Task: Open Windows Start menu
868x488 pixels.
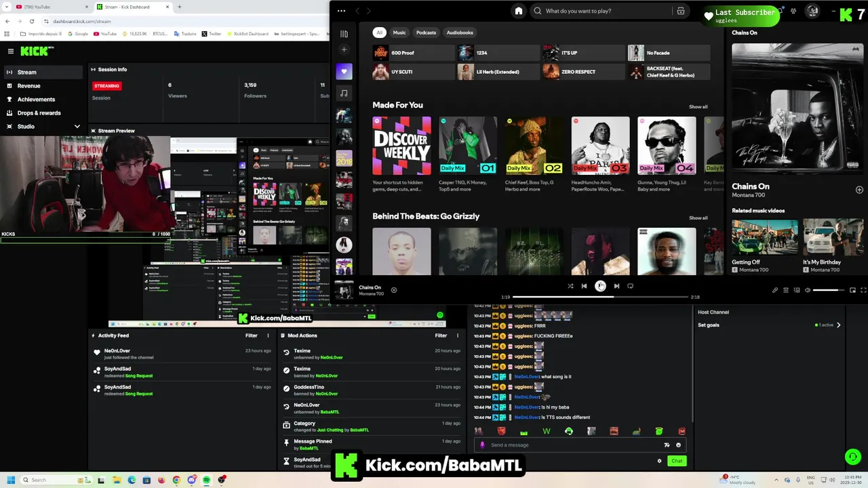Action: (x=9, y=480)
